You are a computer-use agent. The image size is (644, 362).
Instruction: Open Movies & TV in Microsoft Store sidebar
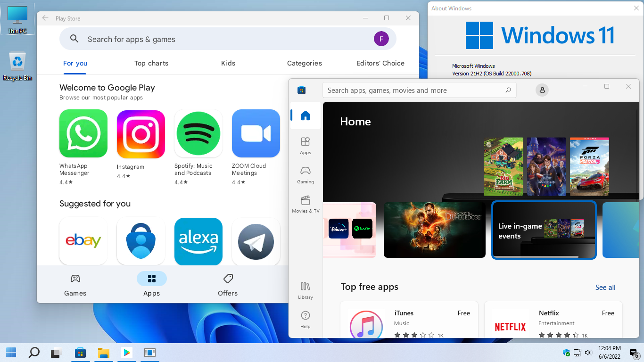pos(305,204)
